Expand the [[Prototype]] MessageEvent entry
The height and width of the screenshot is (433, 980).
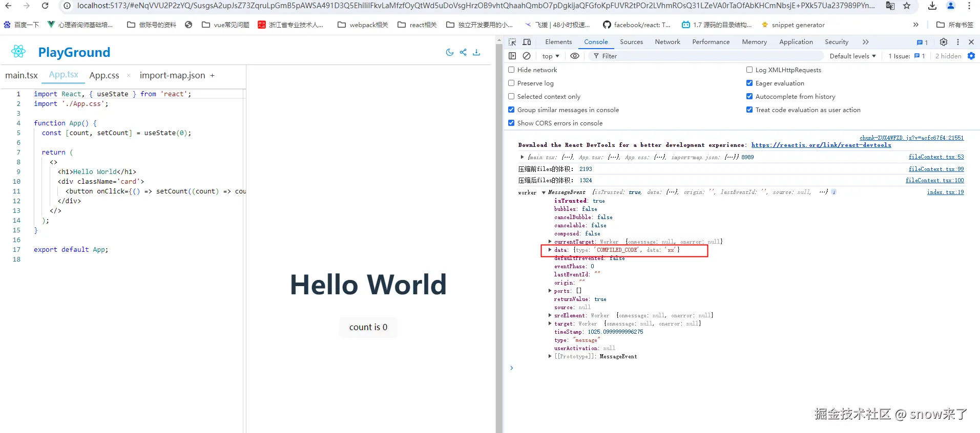point(550,356)
